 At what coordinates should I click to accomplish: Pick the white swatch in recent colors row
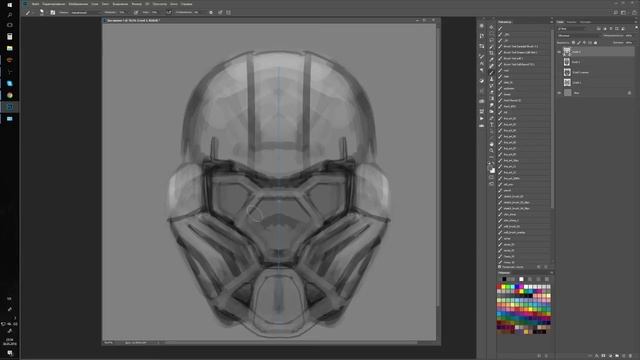click(x=521, y=279)
